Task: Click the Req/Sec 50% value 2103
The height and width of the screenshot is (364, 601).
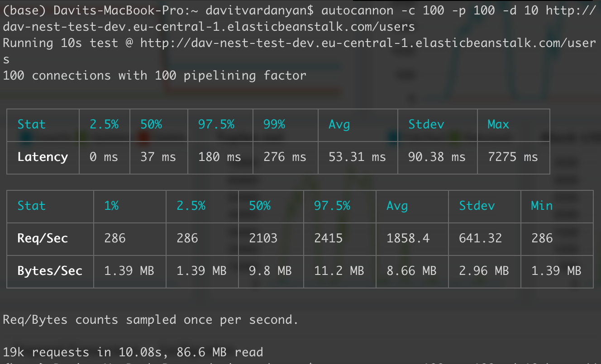Action: [x=263, y=238]
